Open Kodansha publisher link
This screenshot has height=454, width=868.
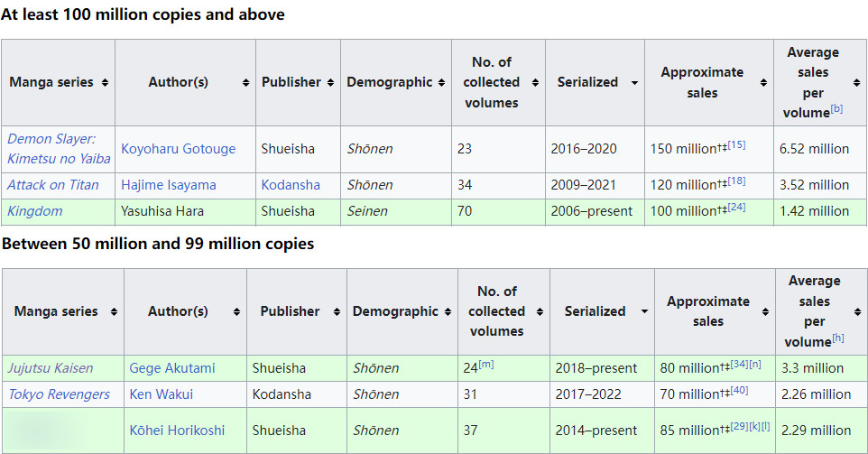tap(291, 185)
